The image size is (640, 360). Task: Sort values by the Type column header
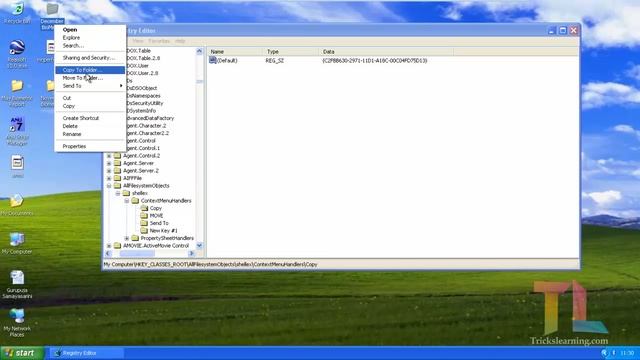(x=291, y=51)
